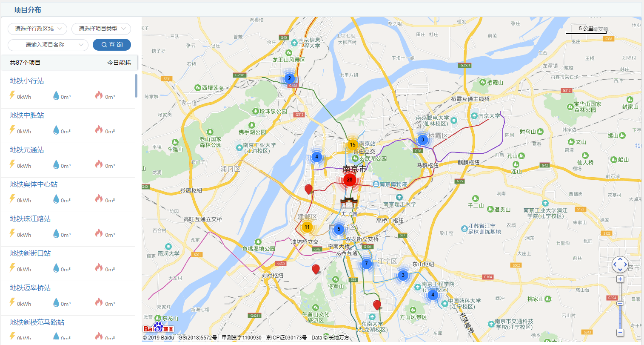The width and height of the screenshot is (644, 345).
Task: Expand the yellow cluster marker 11 at 建邺区
Action: (307, 227)
